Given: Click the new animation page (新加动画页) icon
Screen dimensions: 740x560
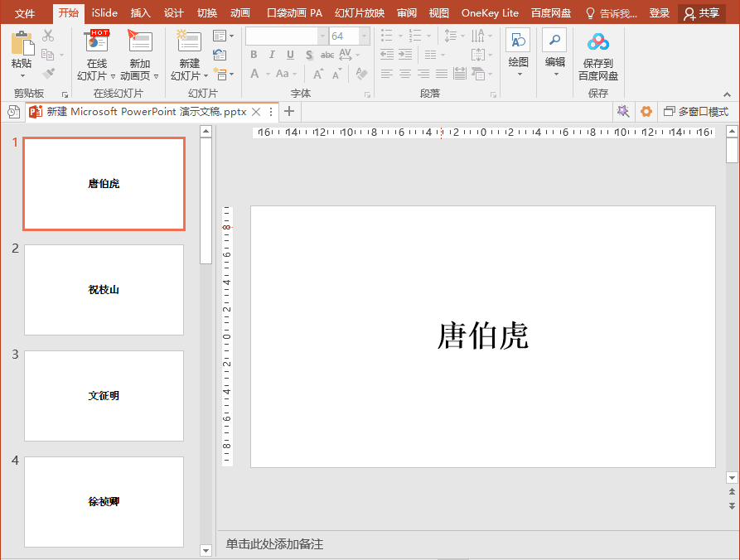Looking at the screenshot, I should point(139,43).
